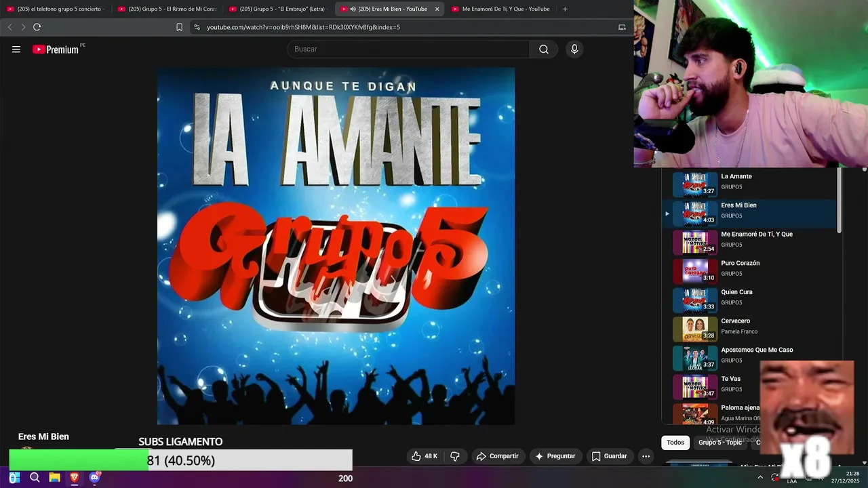868x488 pixels.
Task: Close the Eres Mi Bien tab
Action: click(x=437, y=9)
